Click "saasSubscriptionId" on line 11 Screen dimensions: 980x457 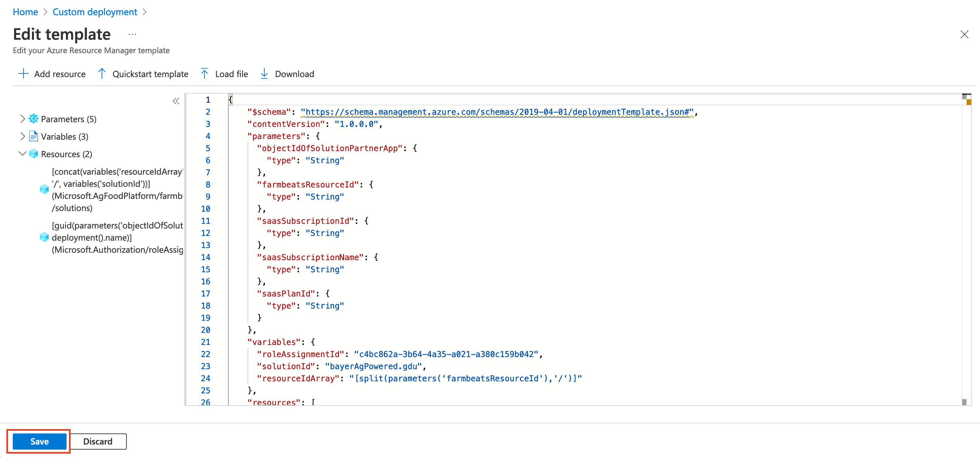coord(305,221)
